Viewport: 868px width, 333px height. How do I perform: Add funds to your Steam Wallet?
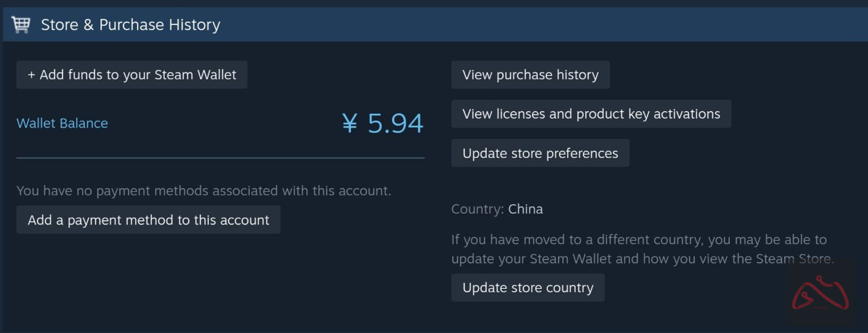pos(132,75)
